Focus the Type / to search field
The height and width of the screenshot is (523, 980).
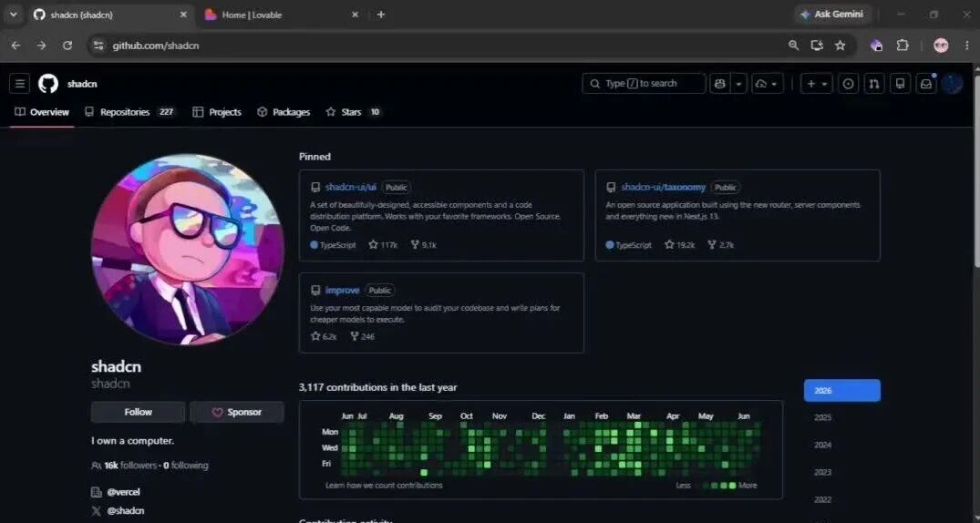(644, 84)
